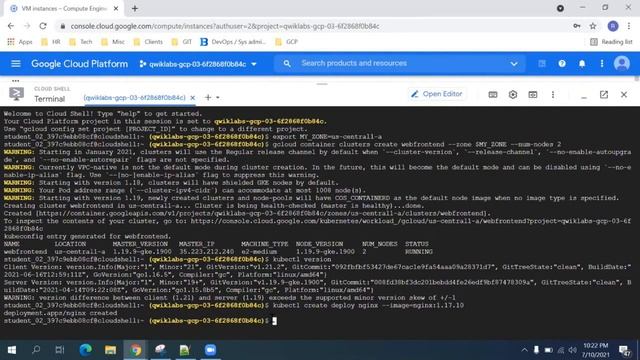This screenshot has height=360, width=640.
Task: Focus the Search products and resources field
Action: (400, 63)
